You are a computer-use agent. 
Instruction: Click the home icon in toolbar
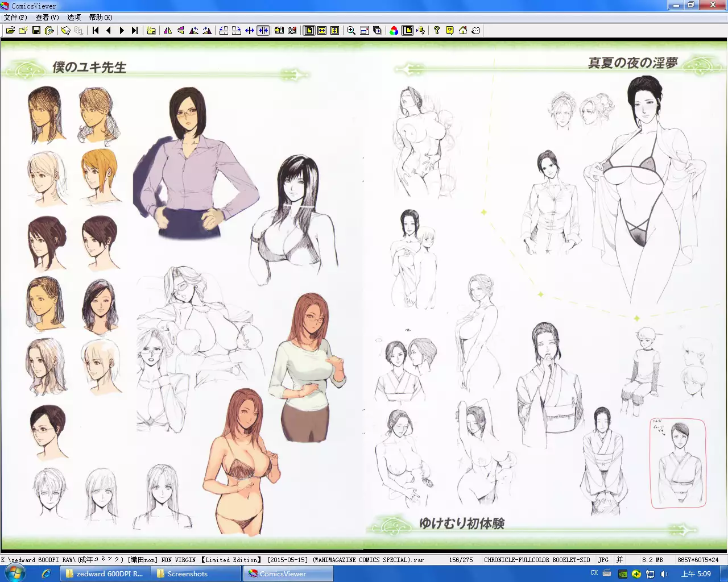(x=463, y=31)
